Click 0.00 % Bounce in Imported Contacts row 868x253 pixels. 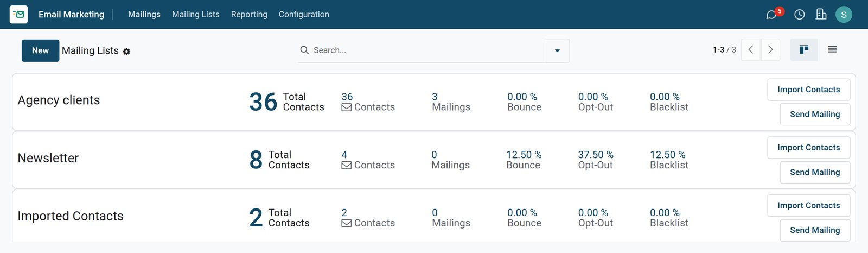524,218
